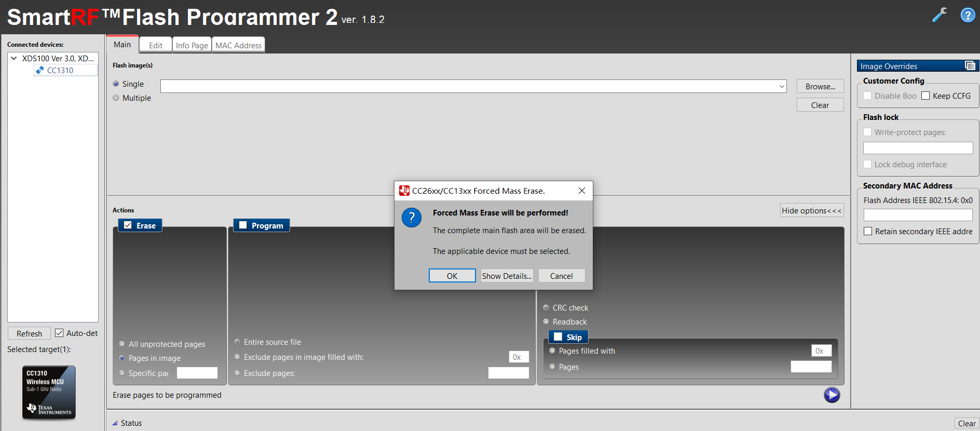Viewport: 980px width, 431px height.
Task: Click Show Details... in dialog
Action: pos(507,276)
